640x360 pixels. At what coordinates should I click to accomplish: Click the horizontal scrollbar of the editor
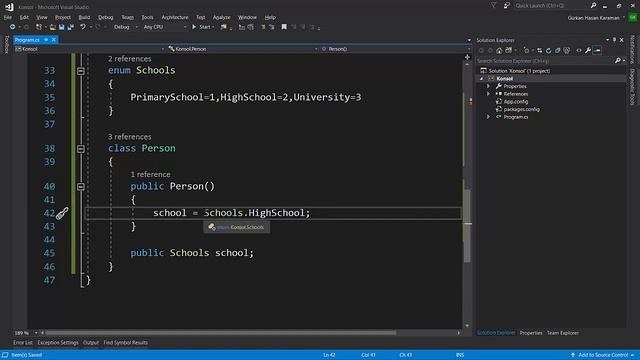click(220, 333)
